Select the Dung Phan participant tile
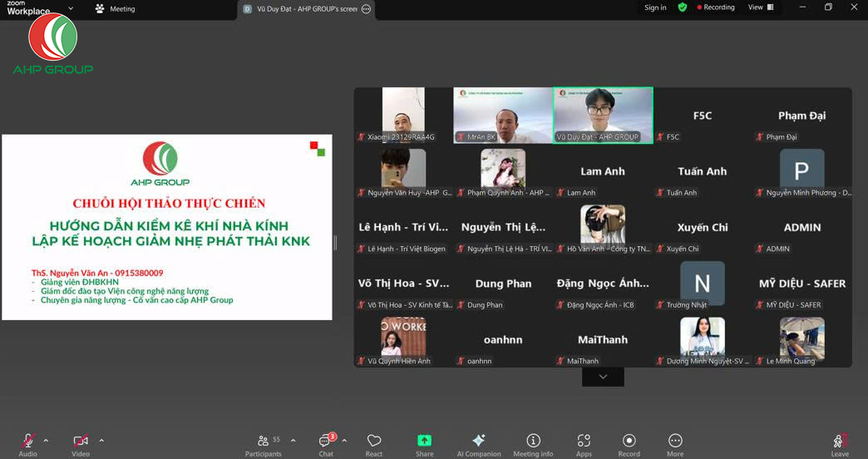This screenshot has width=868, height=459. (x=503, y=283)
